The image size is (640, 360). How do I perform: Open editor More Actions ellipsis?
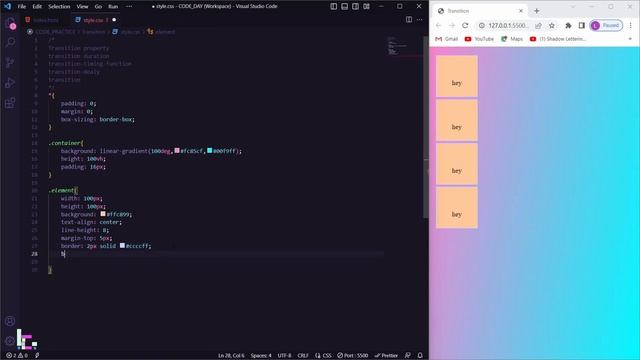[420, 20]
